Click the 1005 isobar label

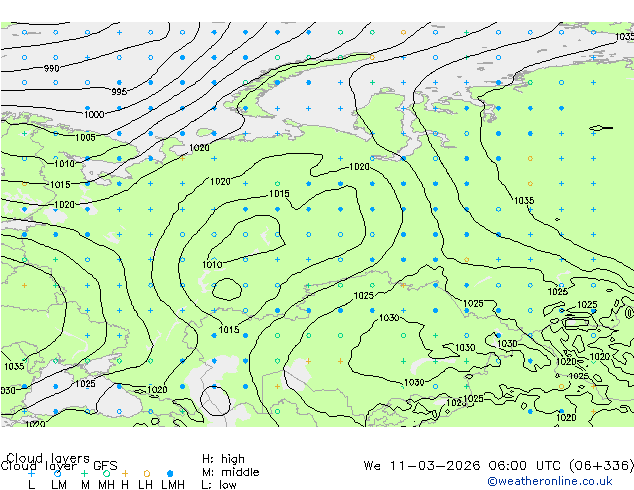pos(85,137)
